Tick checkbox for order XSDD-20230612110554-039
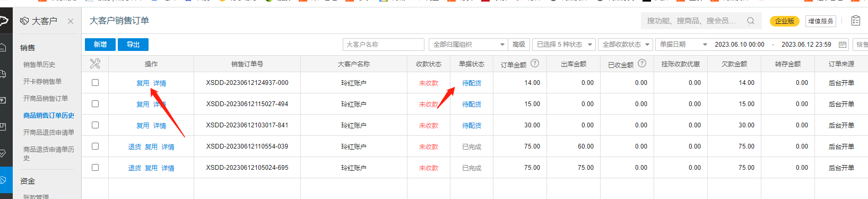 (95, 146)
